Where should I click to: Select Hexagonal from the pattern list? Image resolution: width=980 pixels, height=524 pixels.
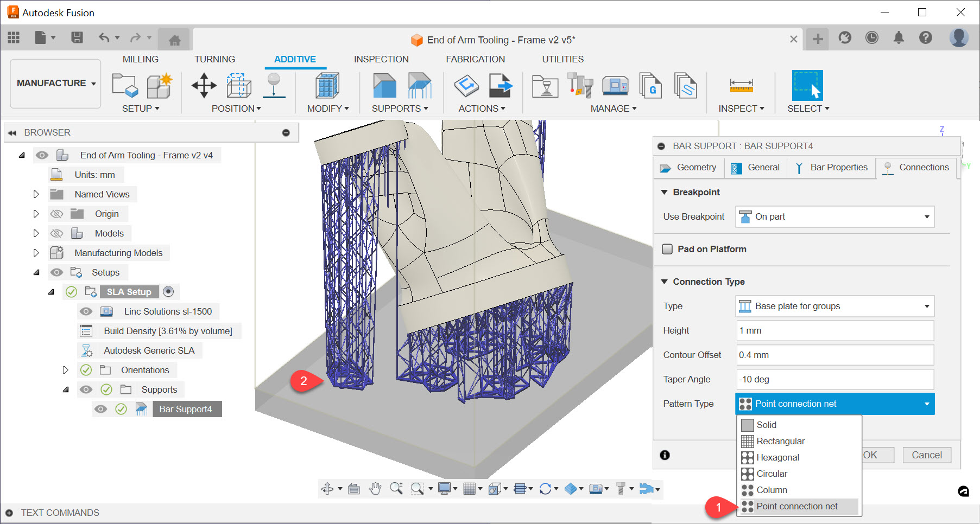(x=777, y=457)
